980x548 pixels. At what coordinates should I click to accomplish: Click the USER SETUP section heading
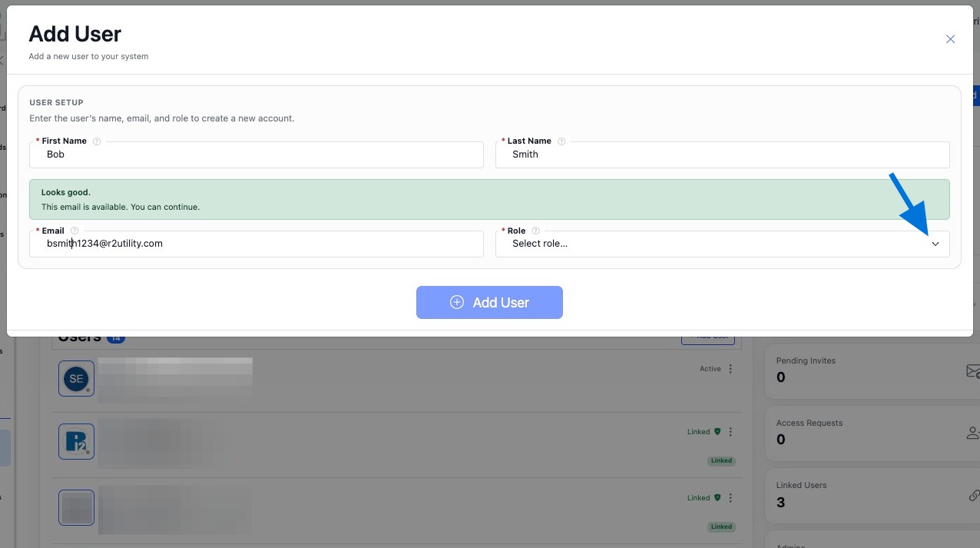pyautogui.click(x=56, y=102)
